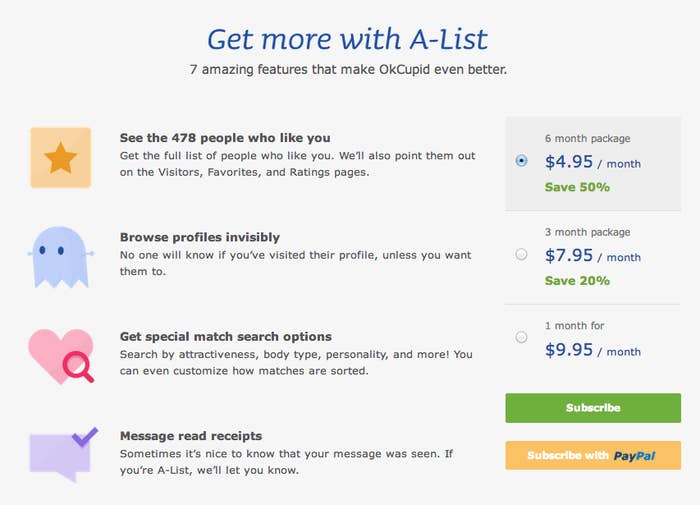Click the pink heart search icon

(x=61, y=356)
